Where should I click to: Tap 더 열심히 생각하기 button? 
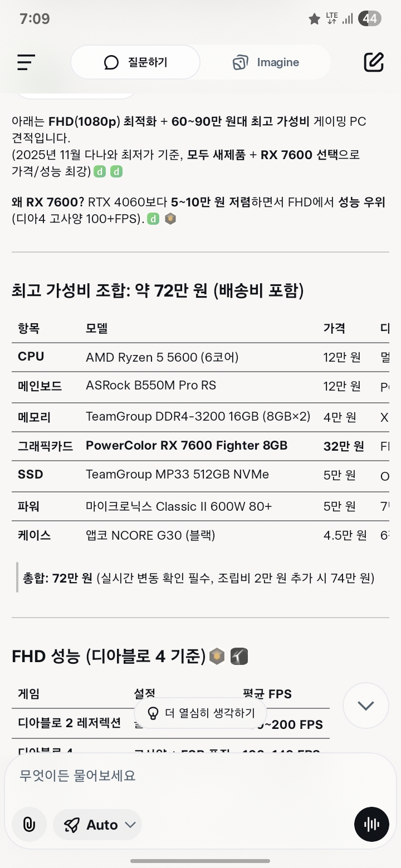200,713
